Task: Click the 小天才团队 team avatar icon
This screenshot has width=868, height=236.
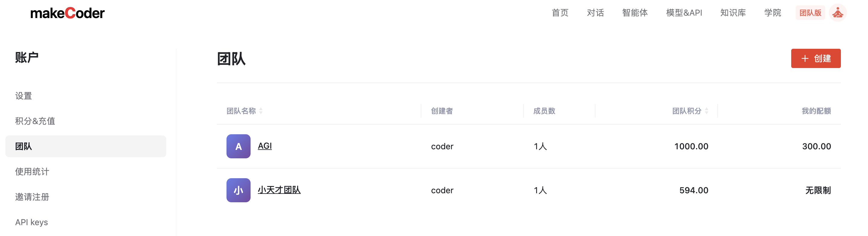Action: pos(238,190)
